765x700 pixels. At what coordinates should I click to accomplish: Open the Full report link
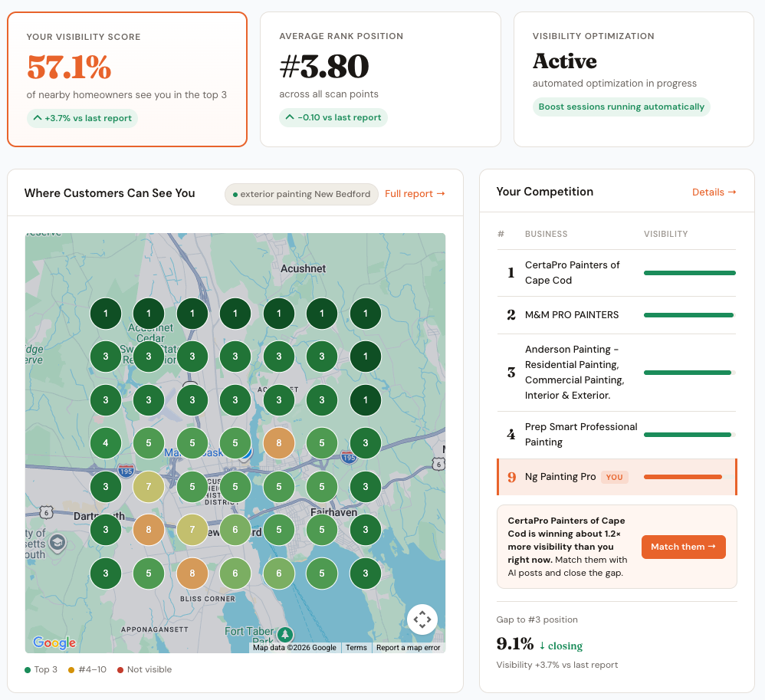pyautogui.click(x=415, y=194)
